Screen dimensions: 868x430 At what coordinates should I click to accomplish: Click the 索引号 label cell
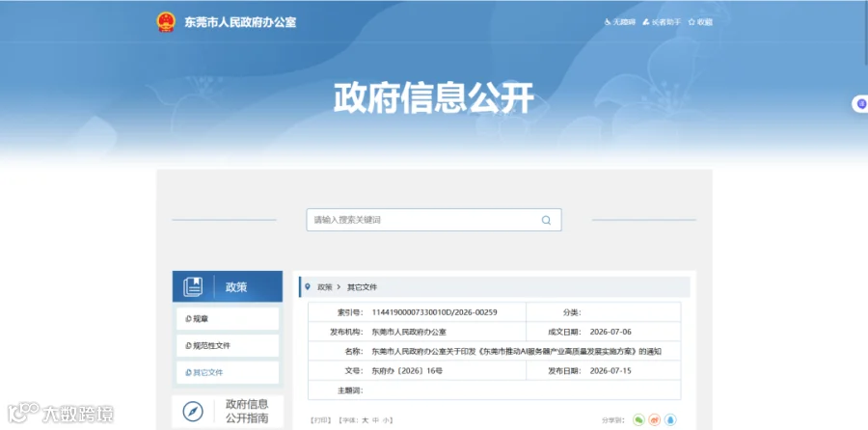pyautogui.click(x=350, y=312)
